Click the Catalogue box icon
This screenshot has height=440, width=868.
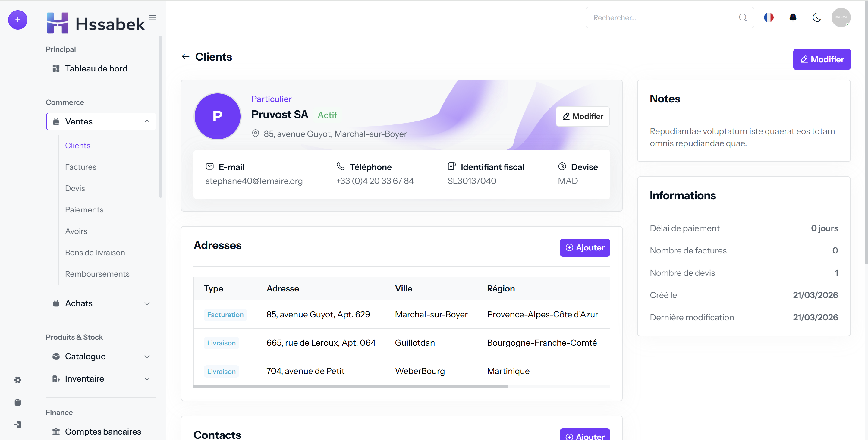pyautogui.click(x=56, y=356)
